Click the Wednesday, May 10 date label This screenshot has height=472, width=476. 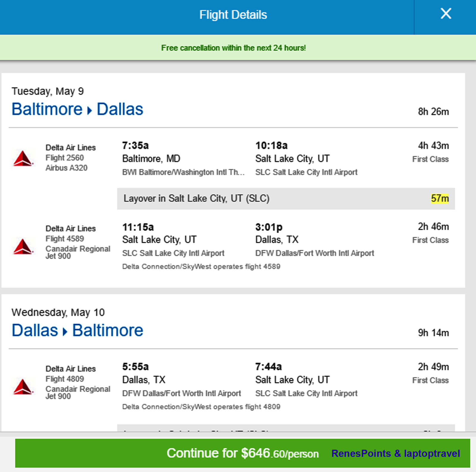tap(58, 312)
